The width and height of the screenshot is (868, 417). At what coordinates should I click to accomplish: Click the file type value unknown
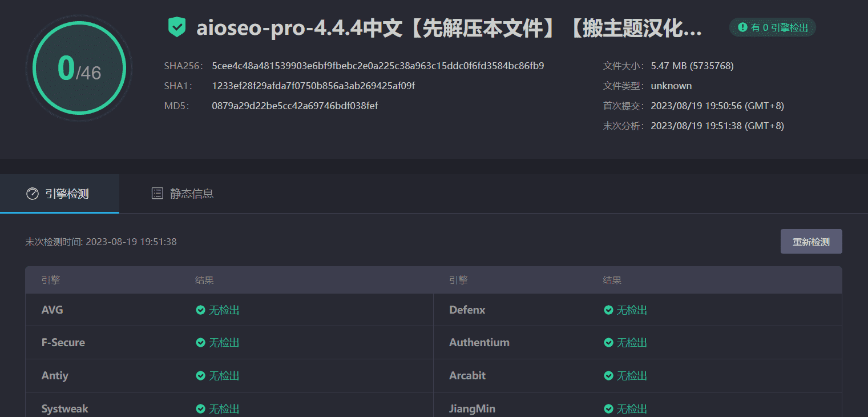(x=671, y=86)
